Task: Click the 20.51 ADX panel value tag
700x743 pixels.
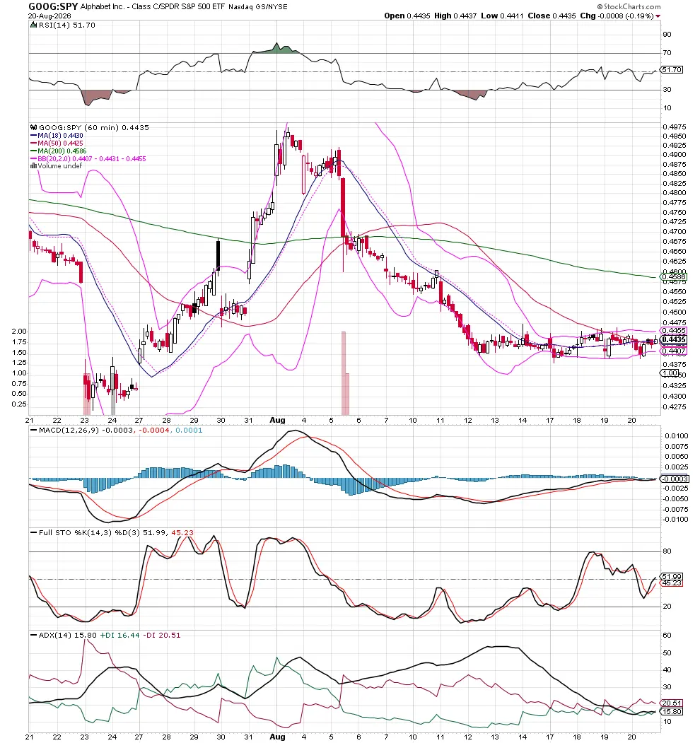Action: pyautogui.click(x=672, y=703)
